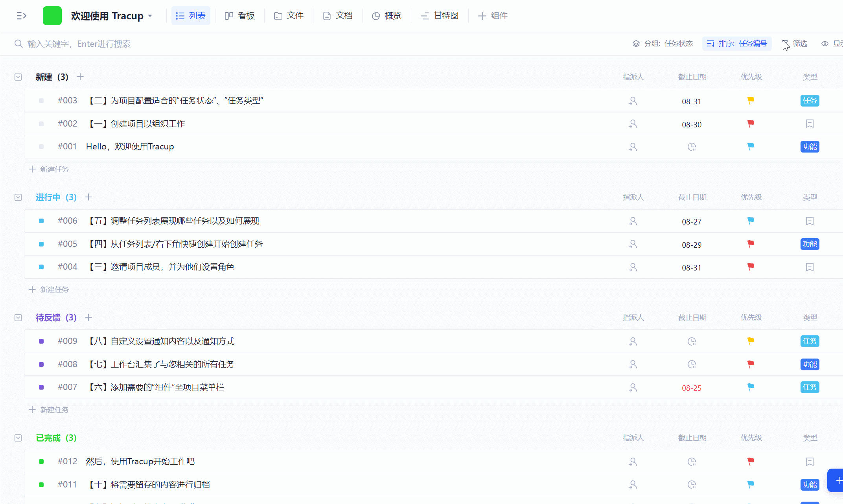Open 排序: 任务编号 sorting dropdown
This screenshot has height=504, width=843.
tap(737, 44)
